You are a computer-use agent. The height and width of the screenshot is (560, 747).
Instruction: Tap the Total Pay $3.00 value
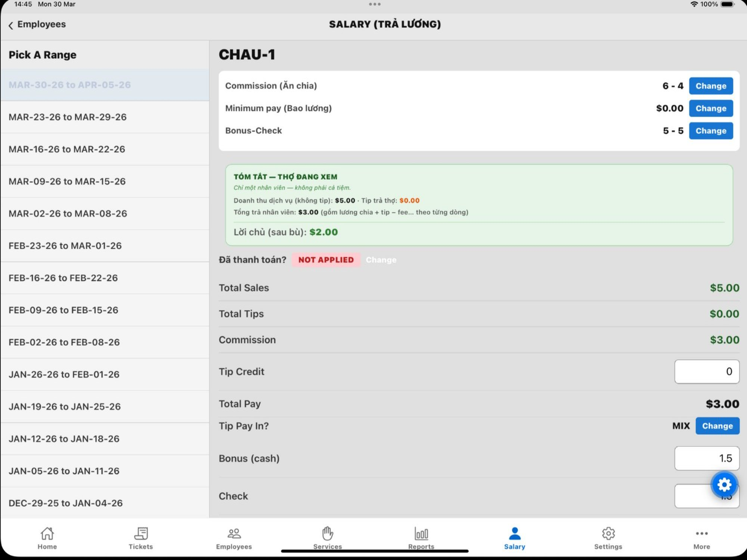tap(722, 404)
